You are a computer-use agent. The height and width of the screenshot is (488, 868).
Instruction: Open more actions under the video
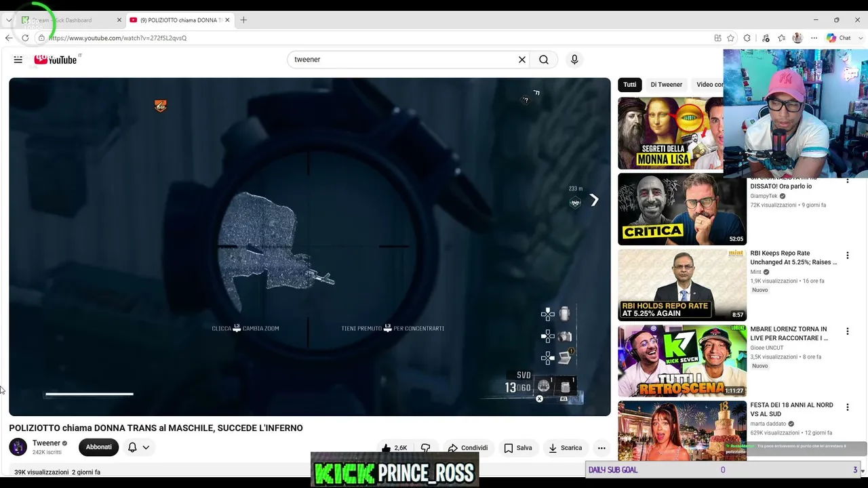coord(601,448)
